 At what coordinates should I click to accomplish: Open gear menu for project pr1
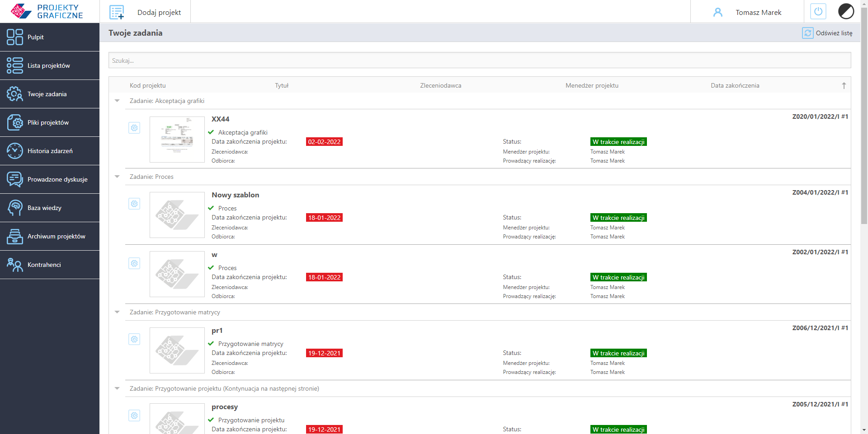tap(134, 339)
